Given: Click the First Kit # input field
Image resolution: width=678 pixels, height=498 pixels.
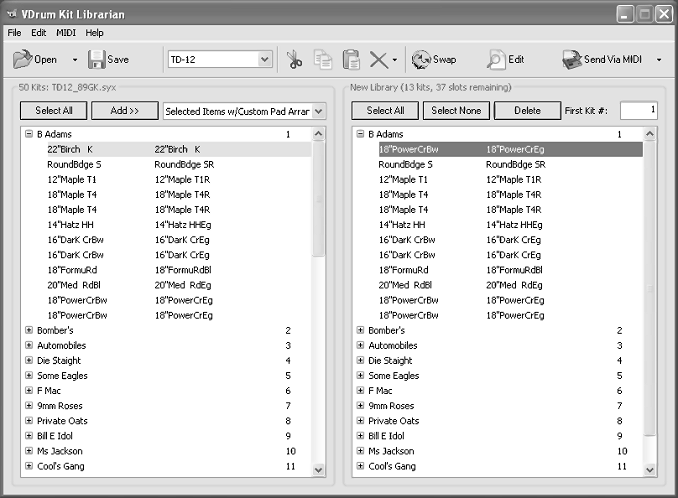Looking at the screenshot, I should (638, 110).
